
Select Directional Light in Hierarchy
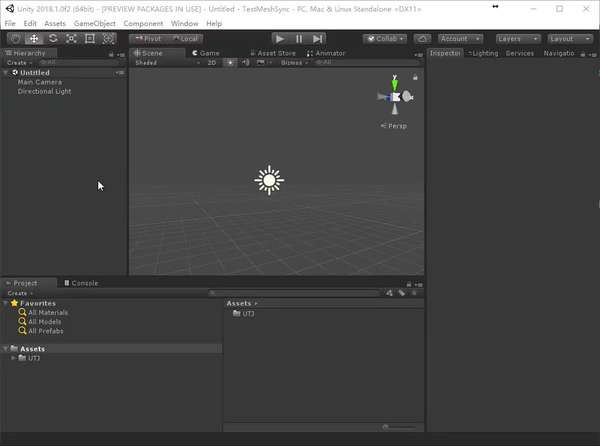point(44,91)
